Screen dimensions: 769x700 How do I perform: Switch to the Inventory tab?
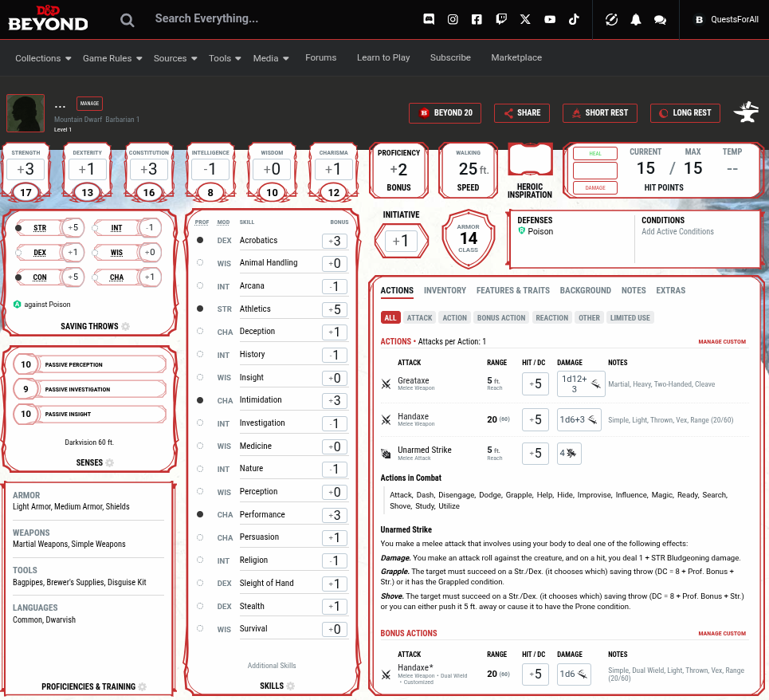point(445,290)
